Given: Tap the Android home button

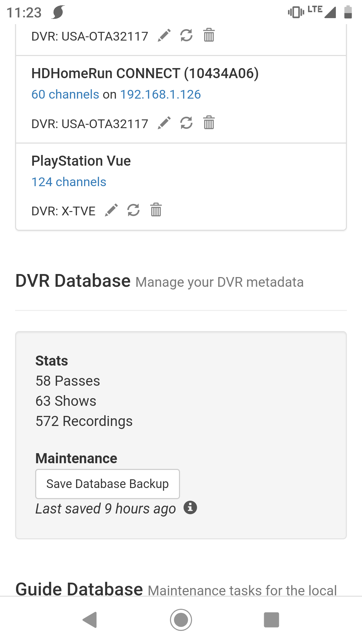Looking at the screenshot, I should click(181, 620).
